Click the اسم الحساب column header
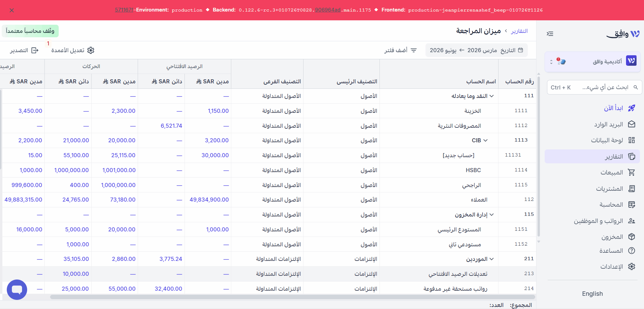Image resolution: width=644 pixels, height=309 pixels. (481, 82)
